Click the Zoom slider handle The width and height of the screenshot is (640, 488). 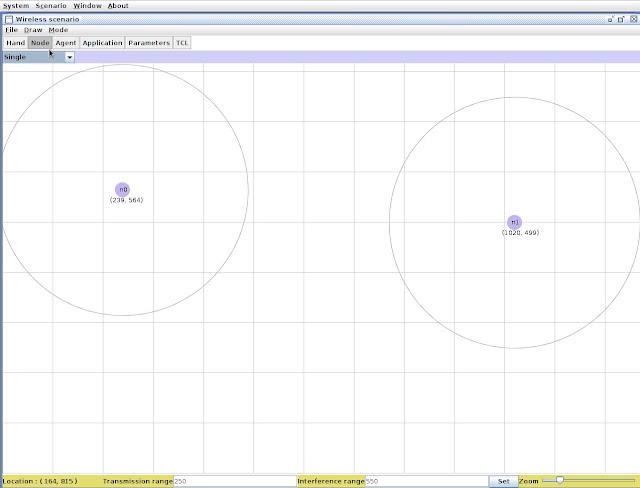click(560, 480)
